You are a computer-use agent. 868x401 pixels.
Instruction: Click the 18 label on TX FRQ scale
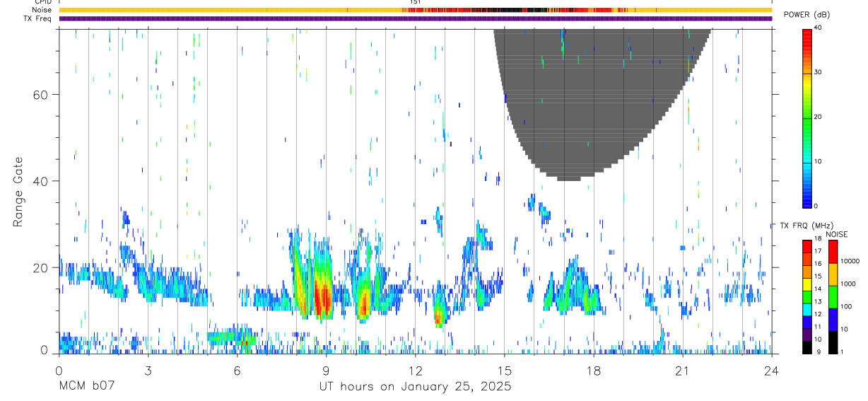pyautogui.click(x=819, y=240)
